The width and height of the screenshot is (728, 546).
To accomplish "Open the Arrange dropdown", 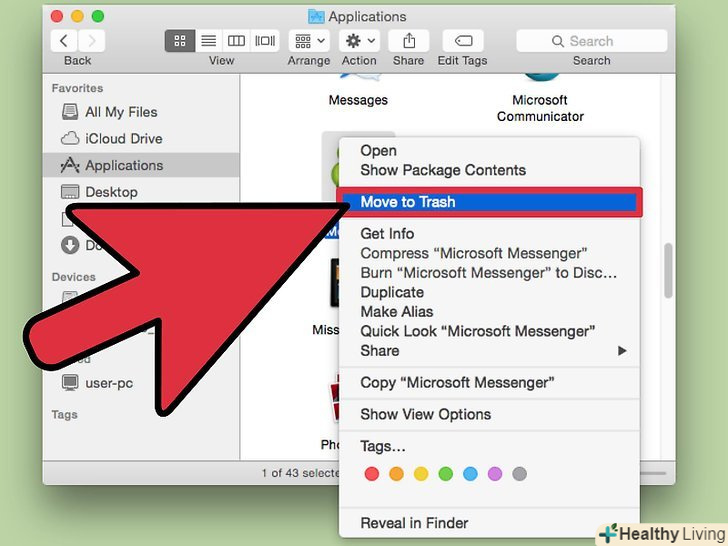I will [309, 41].
